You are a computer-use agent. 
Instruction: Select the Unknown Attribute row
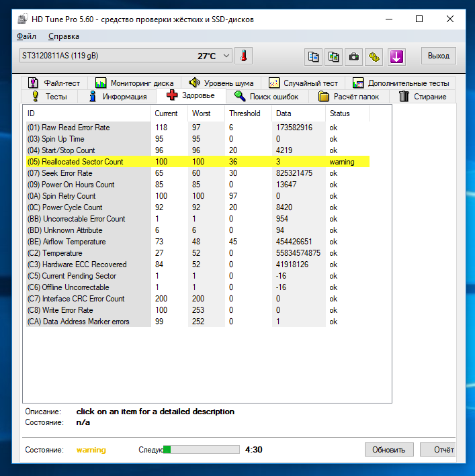coord(198,230)
